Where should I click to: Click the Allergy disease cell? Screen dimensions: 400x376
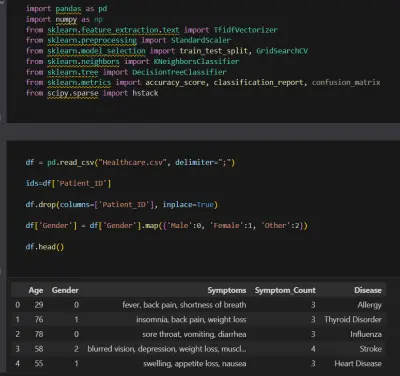[370, 305]
